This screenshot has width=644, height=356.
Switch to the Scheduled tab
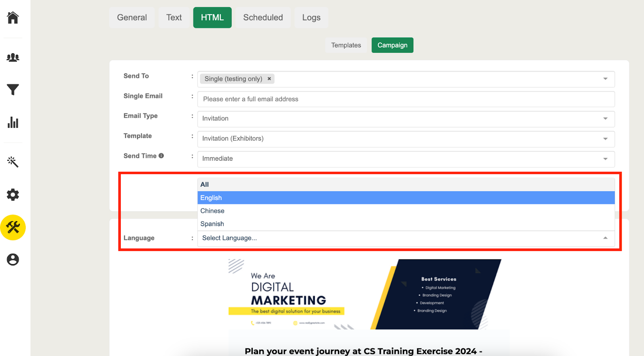pos(263,18)
